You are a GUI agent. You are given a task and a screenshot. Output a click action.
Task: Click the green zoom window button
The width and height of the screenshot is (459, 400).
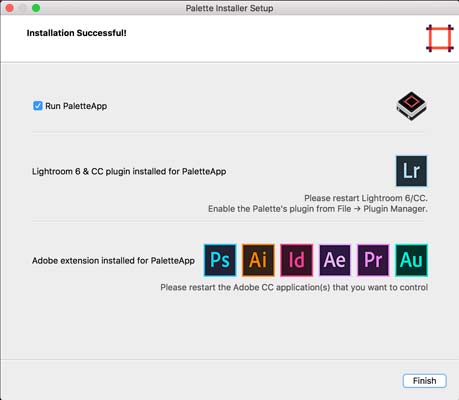pos(36,8)
